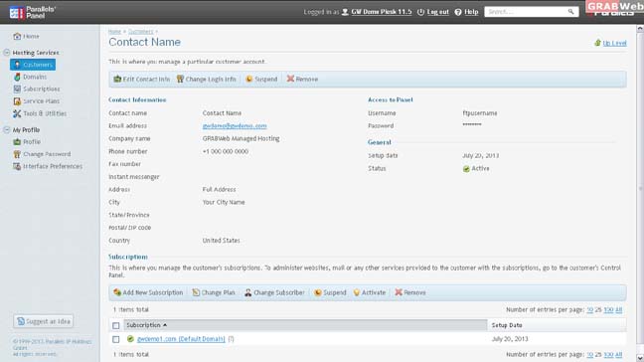Check the gwdemo1.com subscription checkbox

[x=116, y=339]
